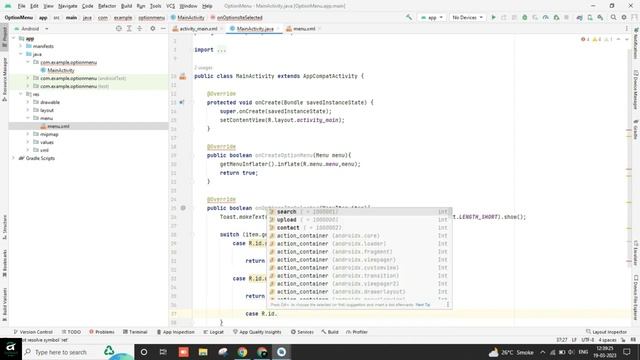The image size is (640, 360).
Task: Expand the drawable folder
Action: 28,102
